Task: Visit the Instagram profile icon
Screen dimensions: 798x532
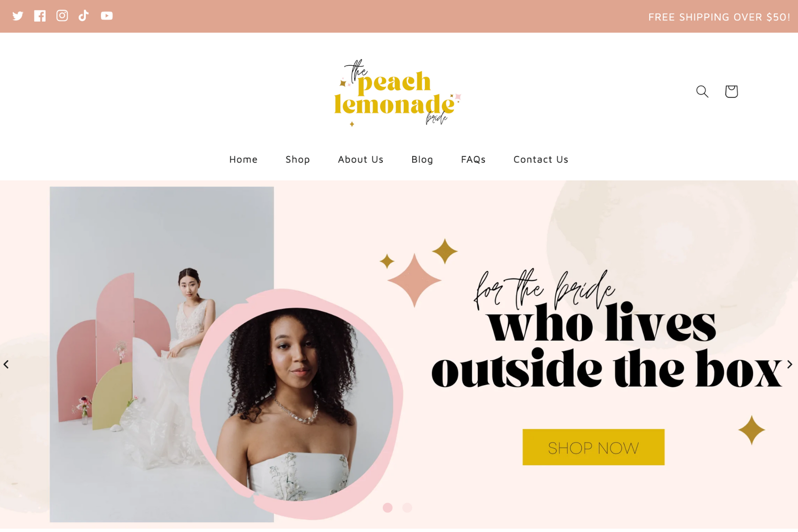Action: [x=62, y=16]
